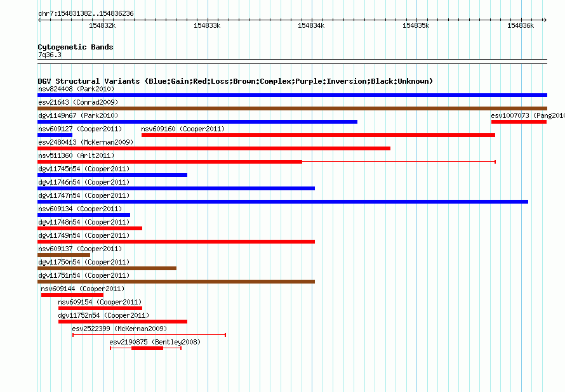Select the nsv609144 (Cooper2011) red bar
Screen dimensions: 565x392
click(72, 295)
